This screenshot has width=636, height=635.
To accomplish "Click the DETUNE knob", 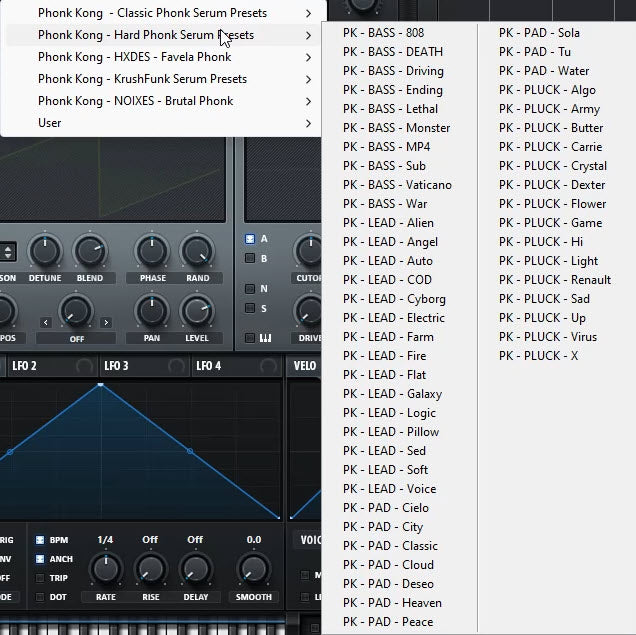I will 45,251.
